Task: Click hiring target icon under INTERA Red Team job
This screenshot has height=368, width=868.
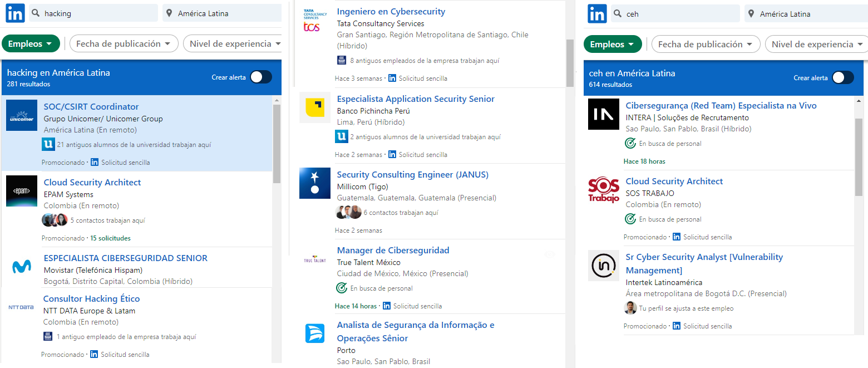Action: [x=630, y=143]
